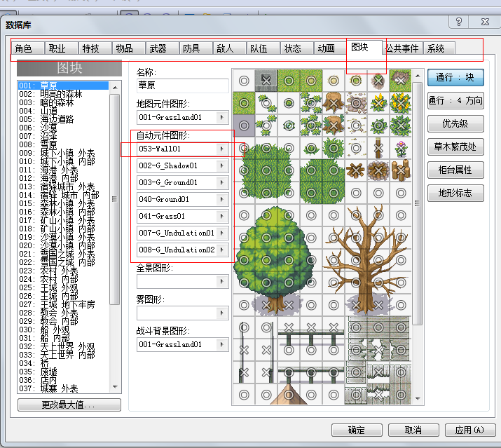Switch to the 角色 tab

coord(28,48)
